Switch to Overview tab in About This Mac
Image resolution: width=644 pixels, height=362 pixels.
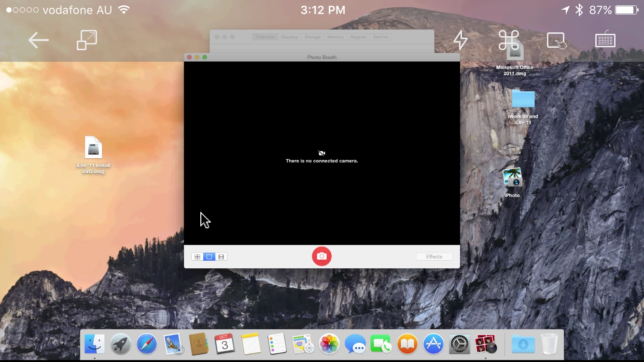click(x=265, y=37)
